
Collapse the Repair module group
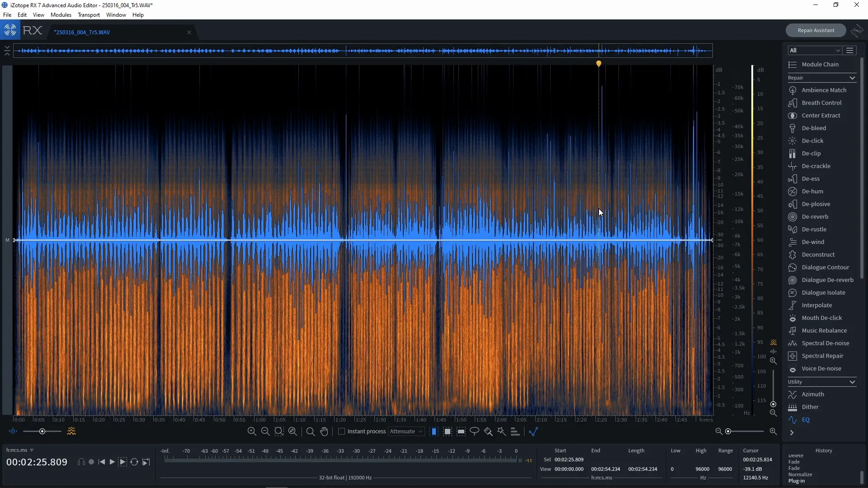point(852,78)
